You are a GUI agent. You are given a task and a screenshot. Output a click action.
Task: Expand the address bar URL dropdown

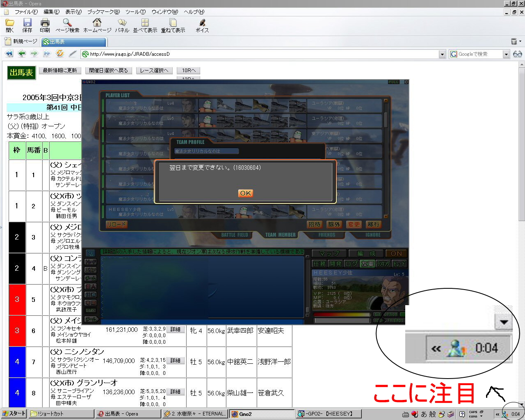tap(442, 54)
